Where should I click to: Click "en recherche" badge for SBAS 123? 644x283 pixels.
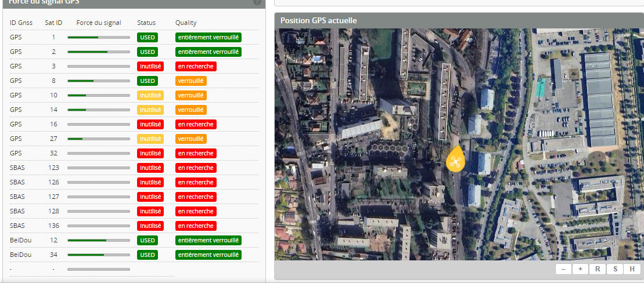coord(196,168)
